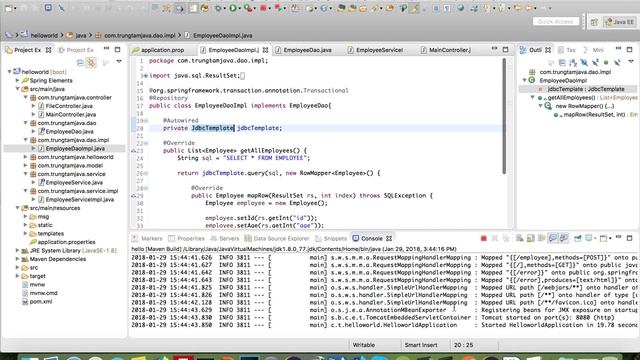The height and width of the screenshot is (360, 640).
Task: Click in the Quick Access search field
Action: point(556,22)
